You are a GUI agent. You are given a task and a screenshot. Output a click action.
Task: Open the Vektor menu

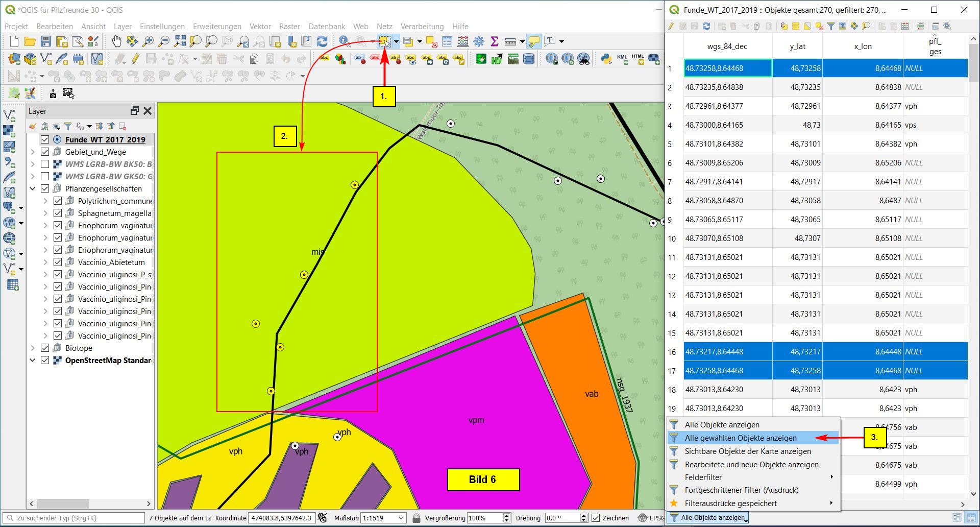260,27
